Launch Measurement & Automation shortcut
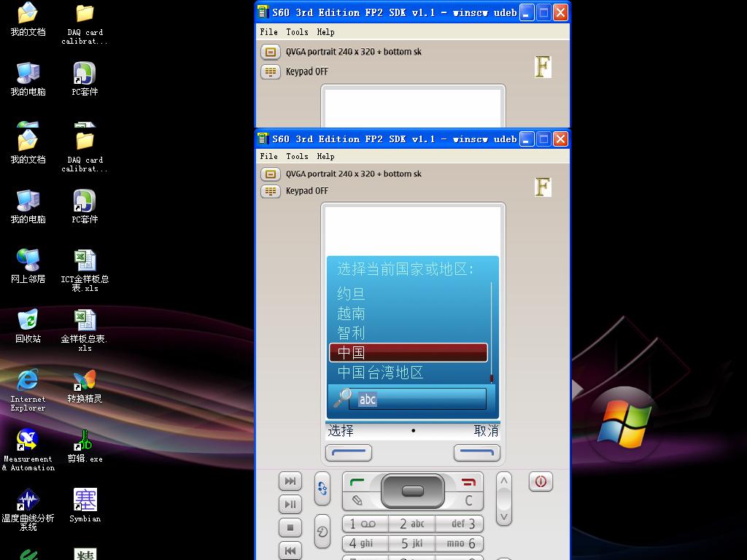This screenshot has width=747, height=560. coord(28,450)
